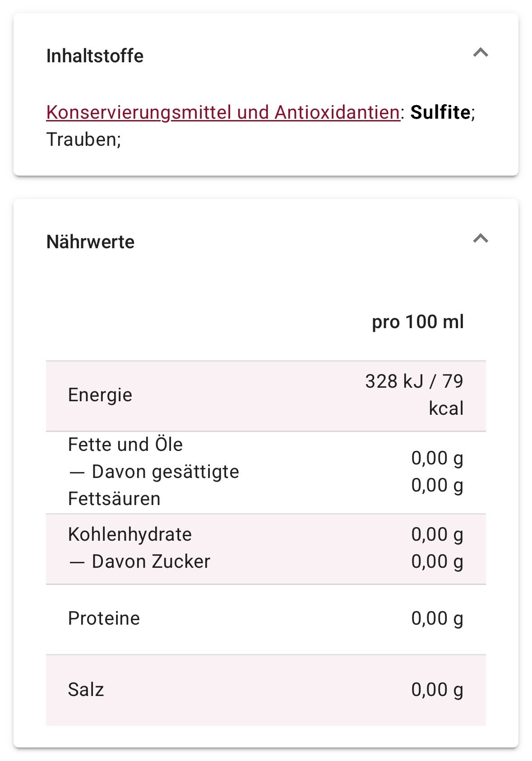Select the Salz row label
The height and width of the screenshot is (761, 532).
86,690
